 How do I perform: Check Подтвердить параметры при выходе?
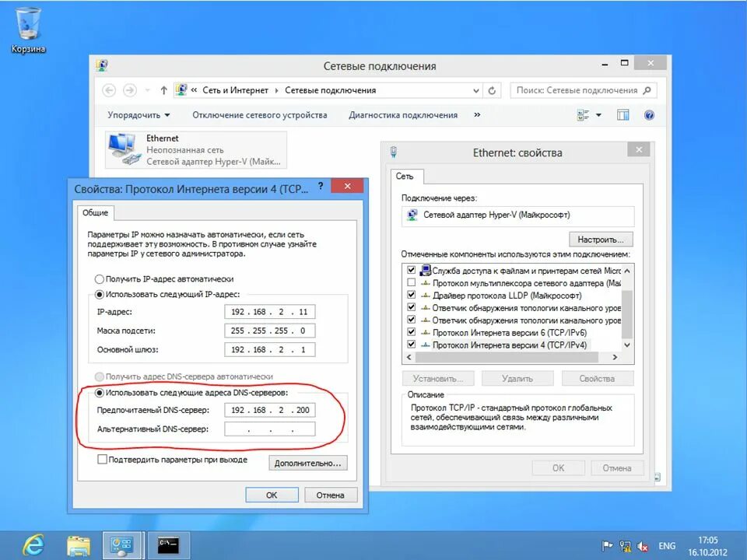click(x=102, y=460)
